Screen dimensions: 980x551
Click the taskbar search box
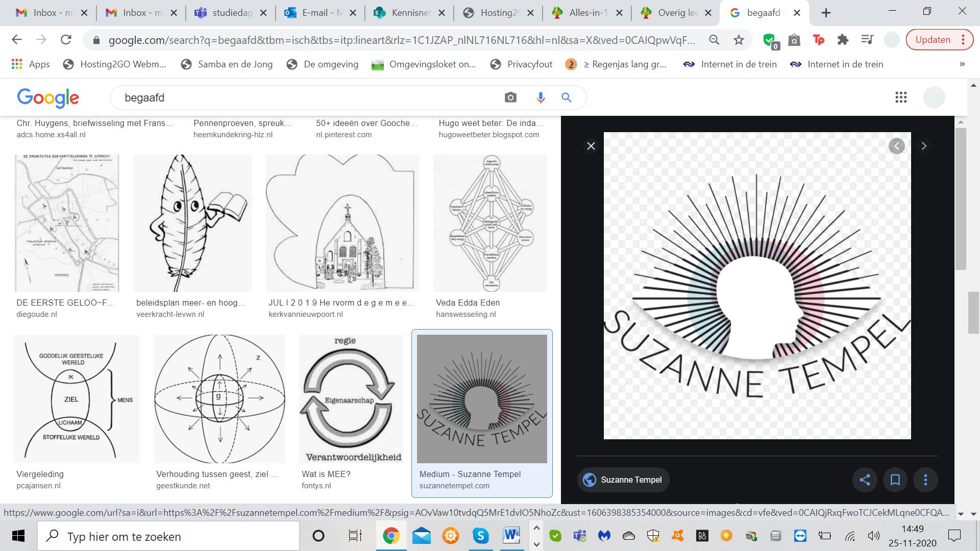(x=168, y=536)
